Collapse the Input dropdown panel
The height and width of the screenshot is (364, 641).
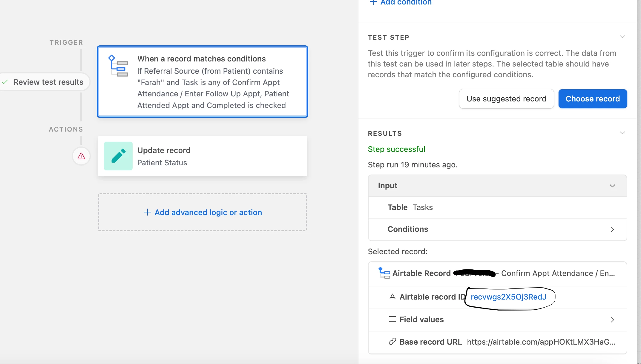[x=612, y=186]
